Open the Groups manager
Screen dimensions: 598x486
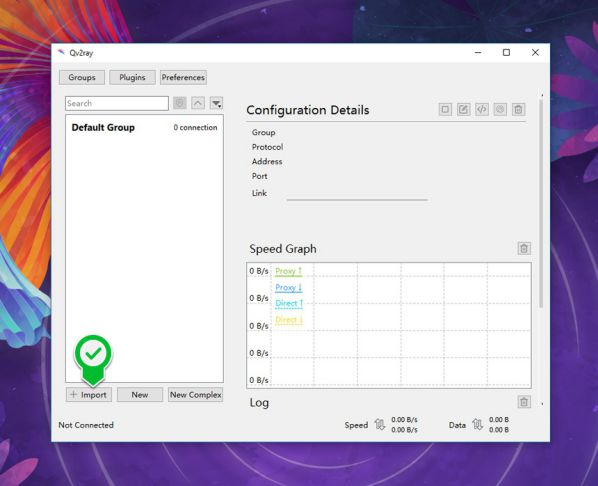(82, 77)
